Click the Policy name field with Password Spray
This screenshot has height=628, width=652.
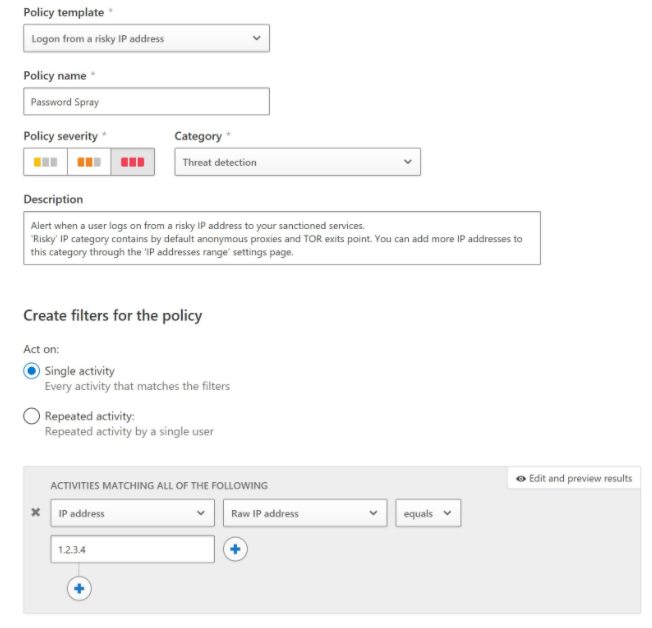click(146, 101)
